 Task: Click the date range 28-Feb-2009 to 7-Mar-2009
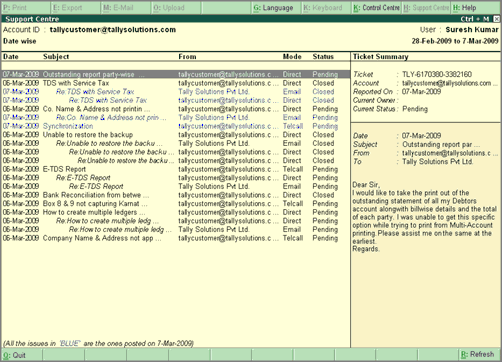pyautogui.click(x=455, y=41)
